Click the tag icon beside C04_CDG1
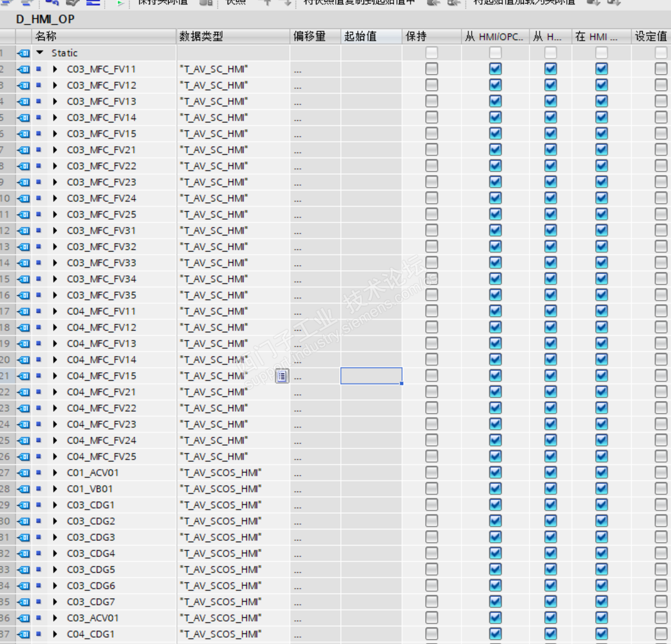 pos(24,634)
